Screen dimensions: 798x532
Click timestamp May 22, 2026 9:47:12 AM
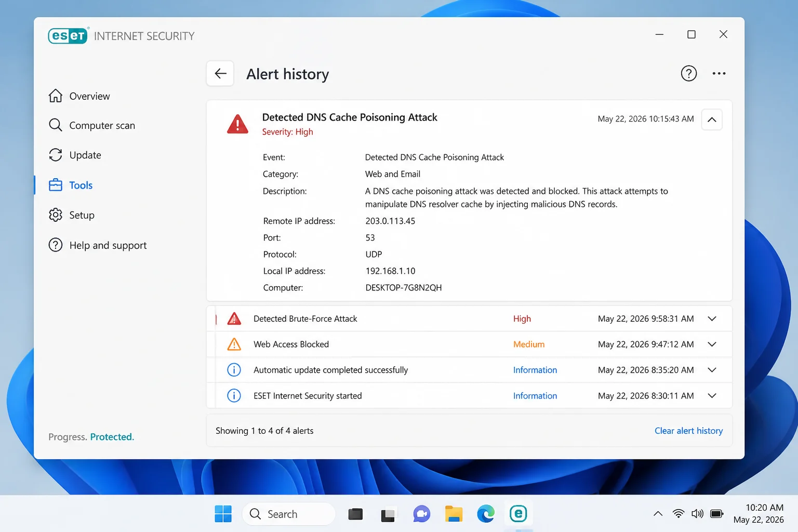646,344
